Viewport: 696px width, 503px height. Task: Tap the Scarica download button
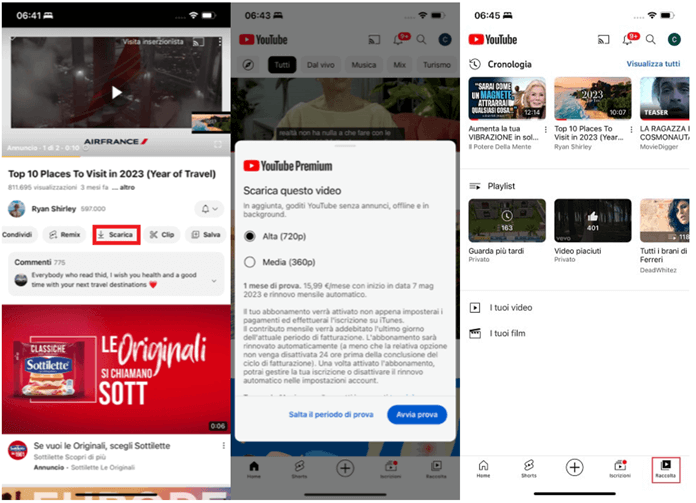[116, 235]
